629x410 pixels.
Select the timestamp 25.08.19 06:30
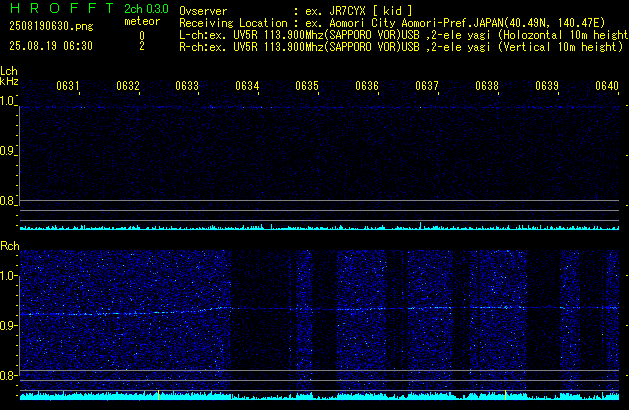pos(51,46)
